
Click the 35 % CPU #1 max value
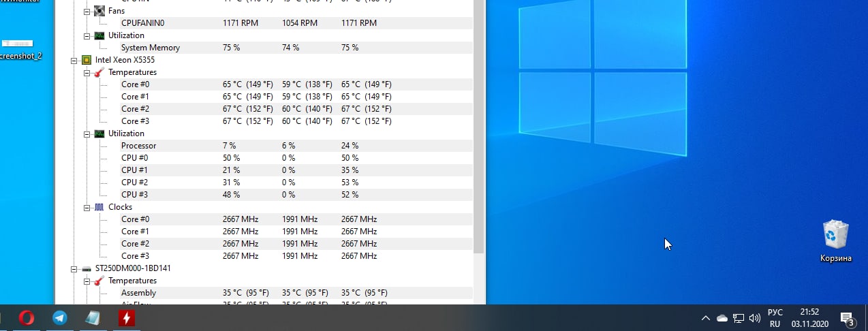350,170
